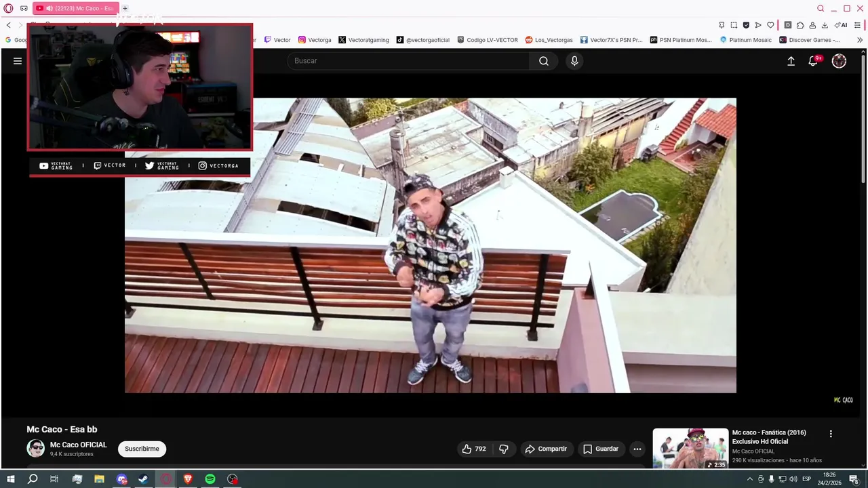This screenshot has height=488, width=868.
Task: Click the YouTube upload arrow icon
Action: point(791,61)
